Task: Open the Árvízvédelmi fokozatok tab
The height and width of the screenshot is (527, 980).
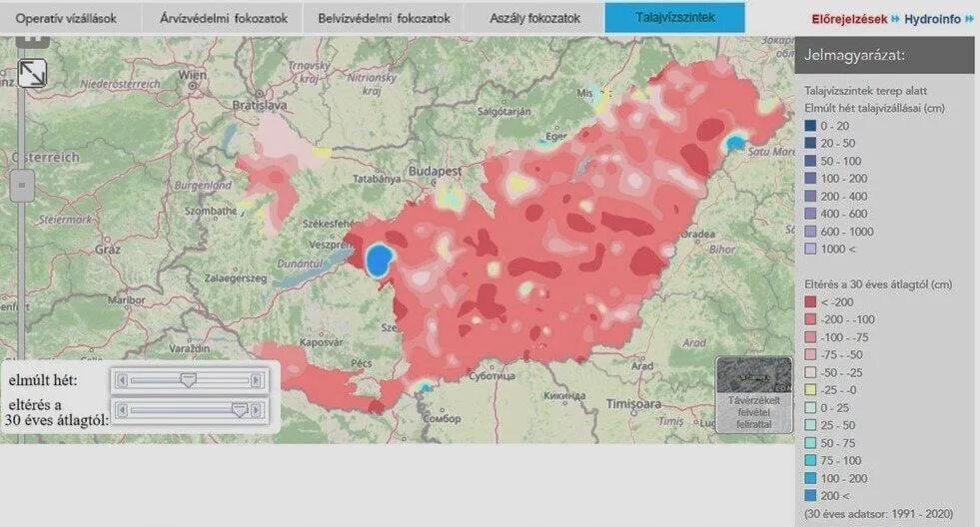Action: click(x=223, y=18)
